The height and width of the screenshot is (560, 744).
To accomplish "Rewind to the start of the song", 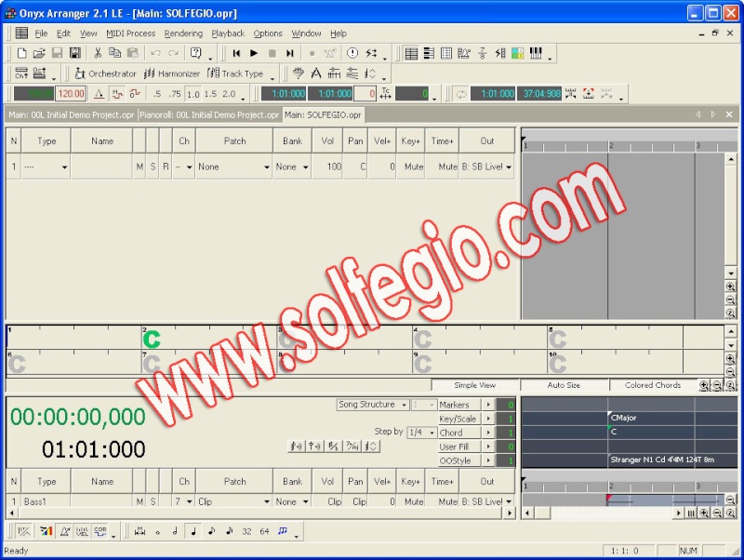I will click(x=236, y=53).
